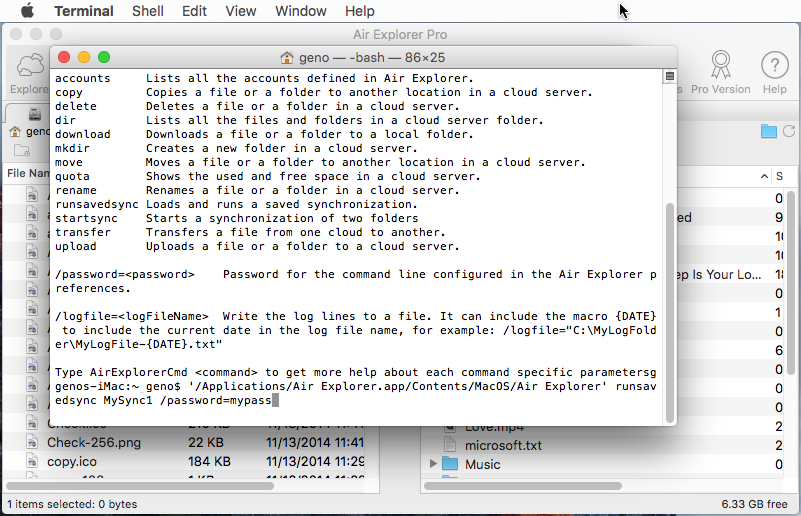
Task: Click the 22 KB size cell
Action: coord(206,442)
